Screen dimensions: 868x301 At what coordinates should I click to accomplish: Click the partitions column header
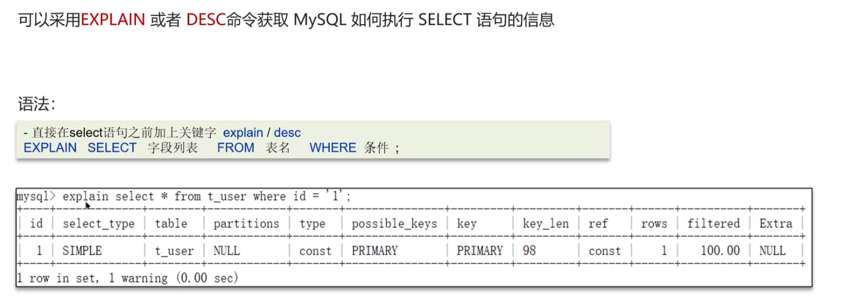click(x=246, y=224)
